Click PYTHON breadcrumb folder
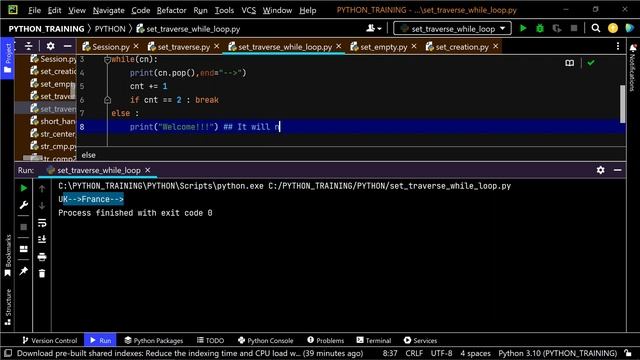This screenshot has height=360, width=640. (110, 29)
